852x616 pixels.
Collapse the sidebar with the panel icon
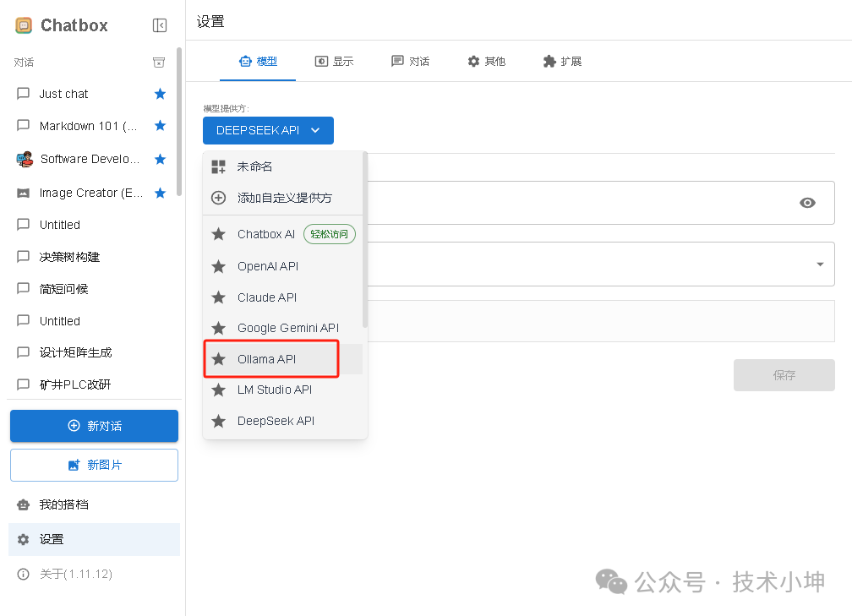(x=160, y=25)
